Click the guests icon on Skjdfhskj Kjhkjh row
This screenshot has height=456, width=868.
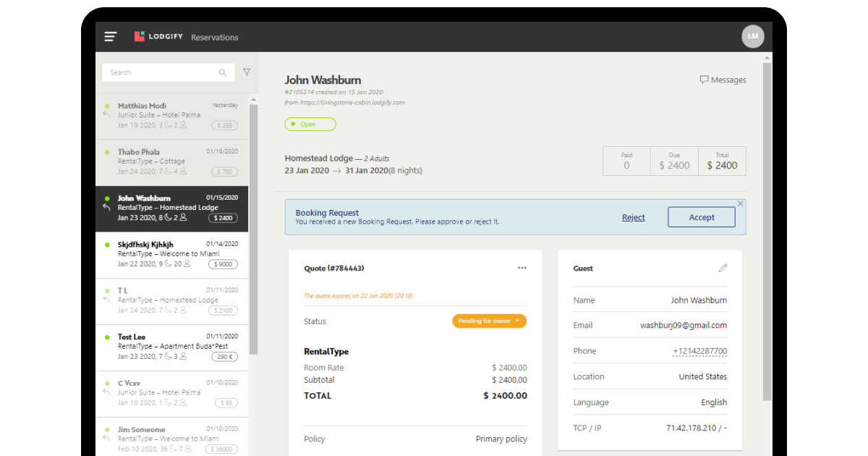pos(187,264)
